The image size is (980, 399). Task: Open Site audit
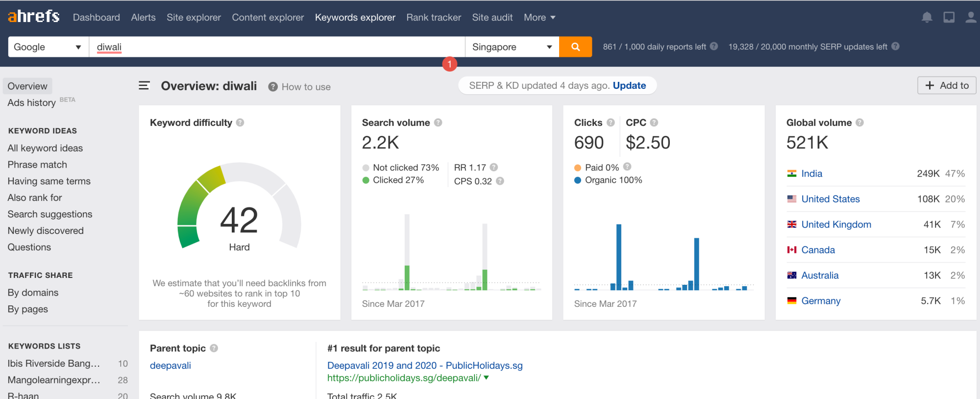pos(492,17)
